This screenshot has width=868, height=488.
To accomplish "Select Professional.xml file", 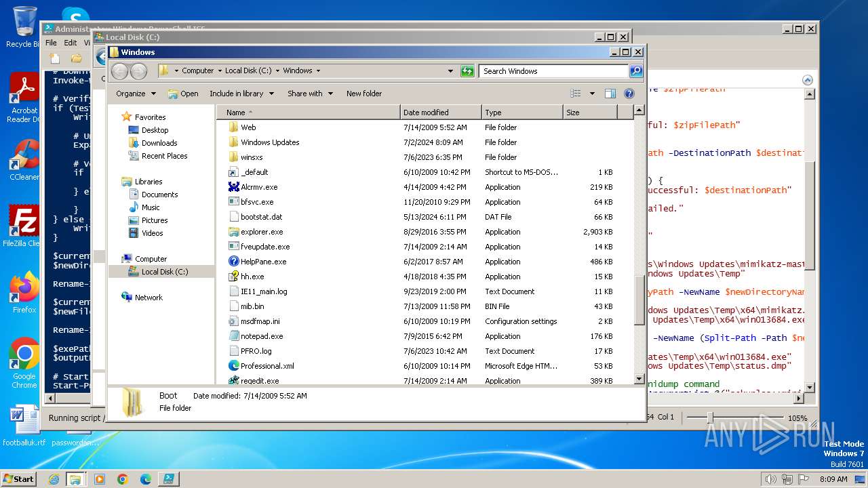I will (x=261, y=366).
